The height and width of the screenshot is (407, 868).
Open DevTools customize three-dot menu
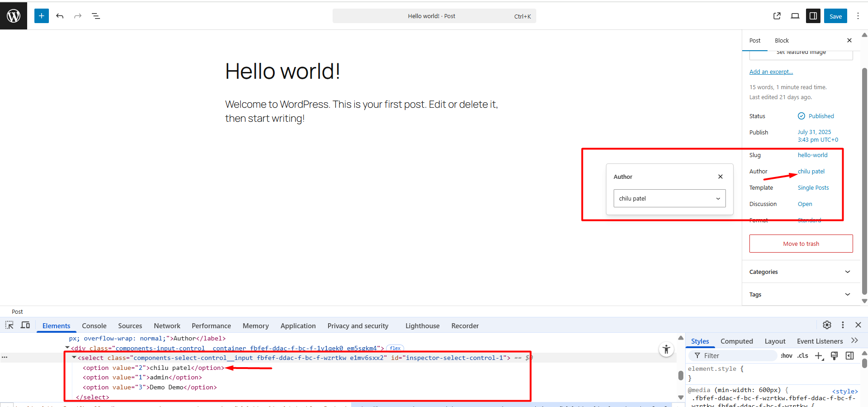[843, 325]
